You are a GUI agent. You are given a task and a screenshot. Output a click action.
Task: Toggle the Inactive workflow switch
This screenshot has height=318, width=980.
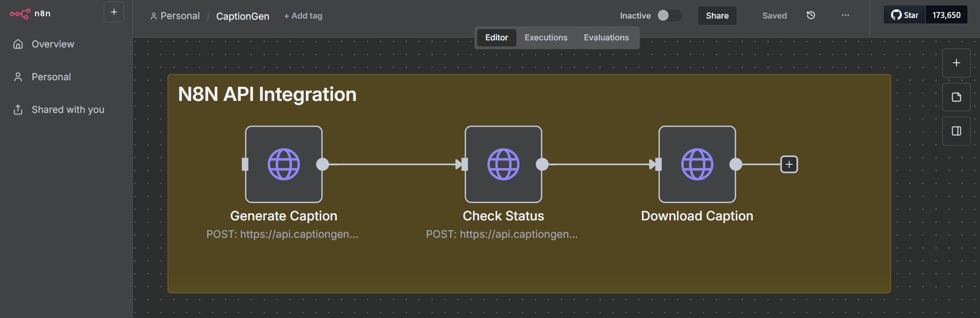(669, 15)
